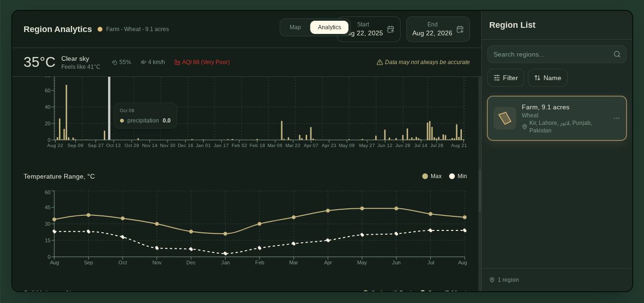Viewport: 644px width, 303px height.
Task: Click the warning triangle icon
Action: (379, 62)
